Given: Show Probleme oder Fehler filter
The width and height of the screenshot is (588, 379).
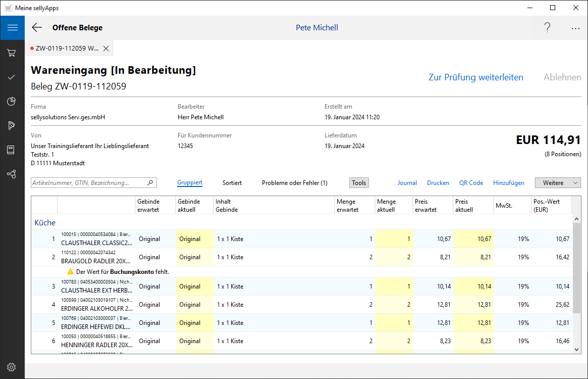Looking at the screenshot, I should coord(294,183).
